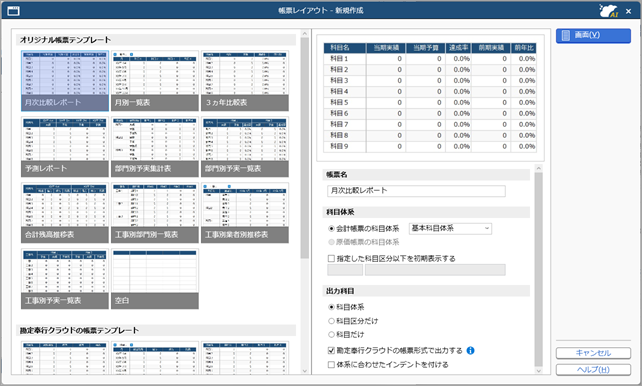The width and height of the screenshot is (642, 386).
Task: Select the 月次比較レポート template
Action: point(65,81)
